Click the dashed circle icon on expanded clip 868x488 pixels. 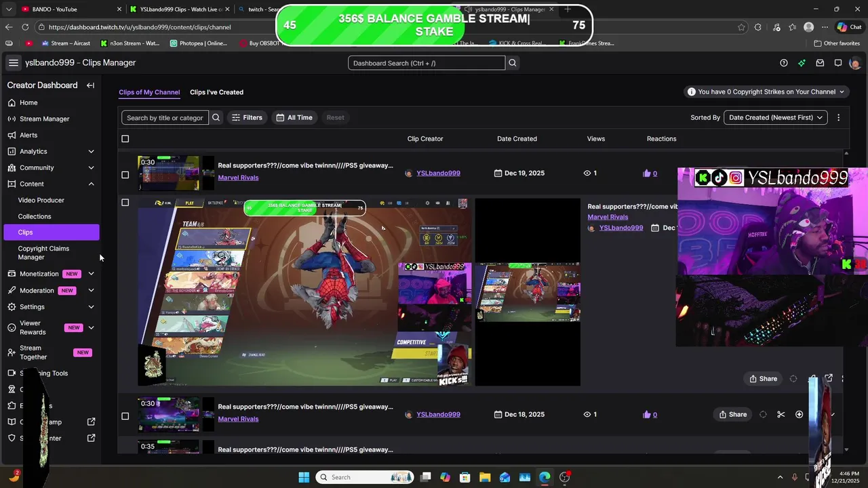tap(793, 379)
